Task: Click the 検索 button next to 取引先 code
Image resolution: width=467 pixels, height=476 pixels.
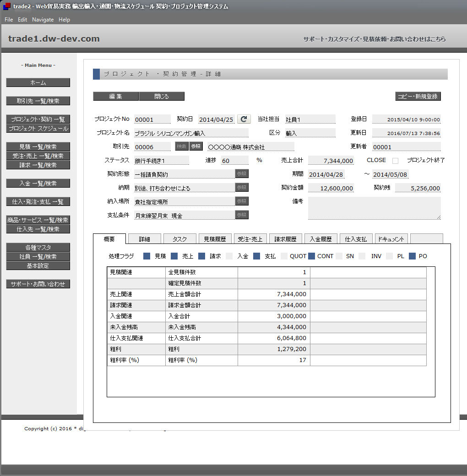Action: tap(182, 146)
